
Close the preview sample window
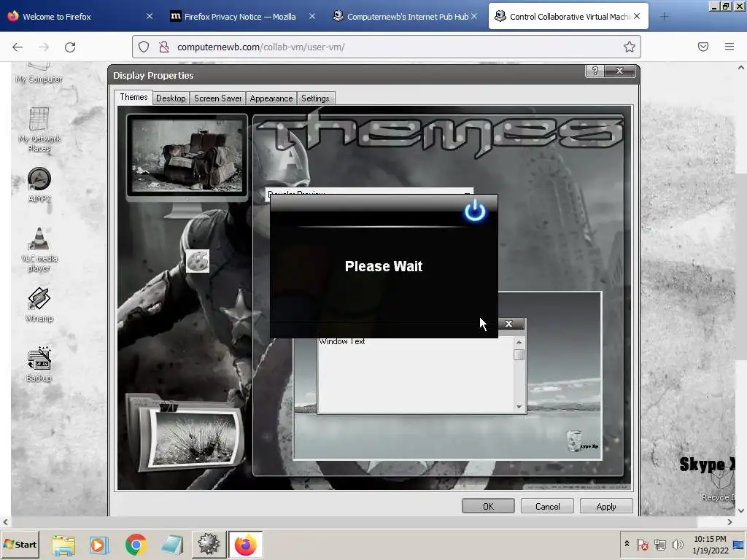coord(508,324)
